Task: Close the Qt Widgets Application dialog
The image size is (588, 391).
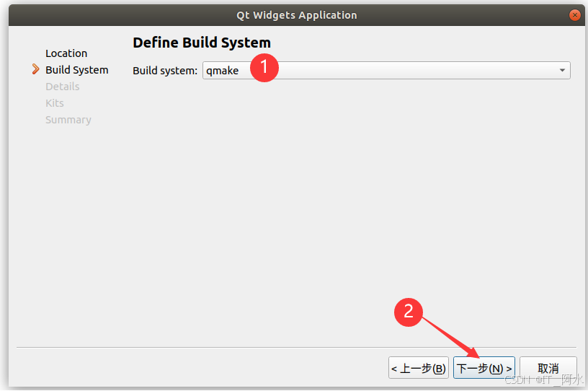Action: [574, 15]
